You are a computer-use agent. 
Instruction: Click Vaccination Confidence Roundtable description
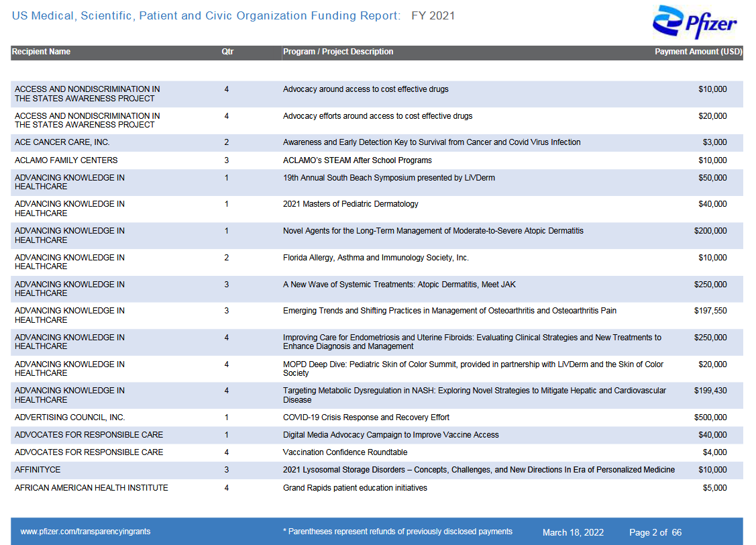[345, 452]
